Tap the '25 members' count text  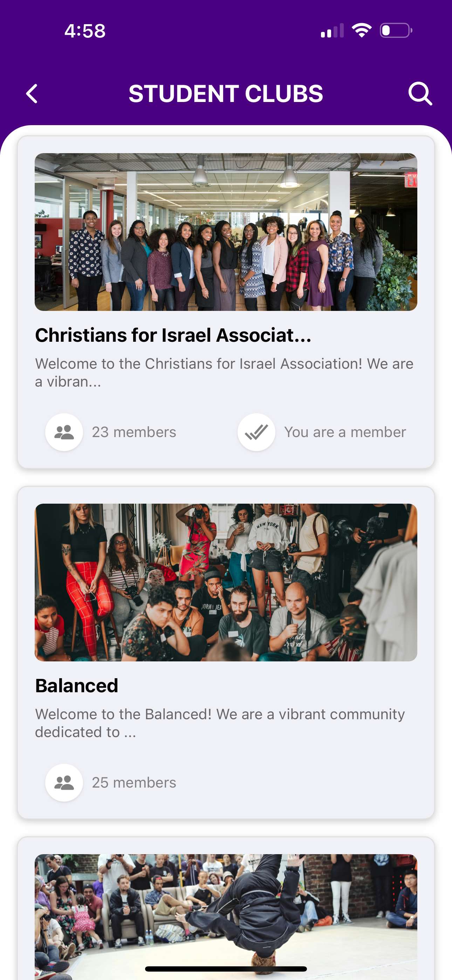pos(134,783)
